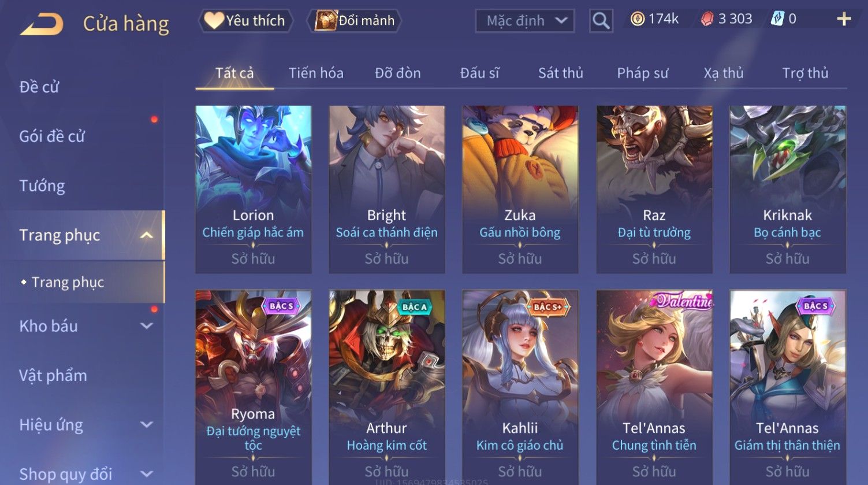Expand the Kho báu sidebar section
The width and height of the screenshot is (868, 485).
point(147,326)
